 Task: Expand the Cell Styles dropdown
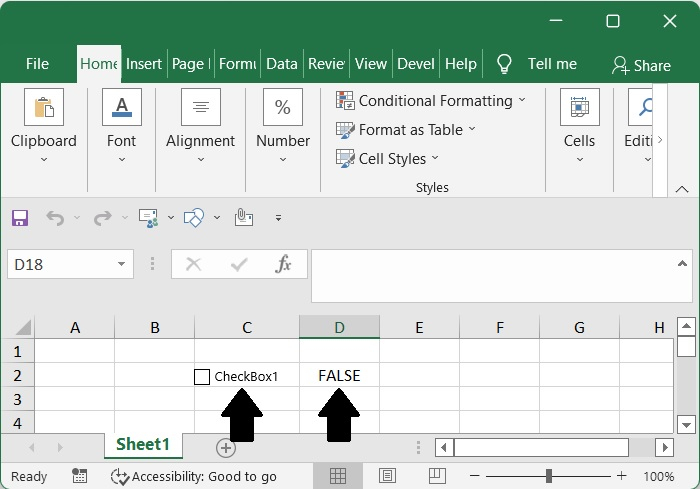pyautogui.click(x=387, y=158)
